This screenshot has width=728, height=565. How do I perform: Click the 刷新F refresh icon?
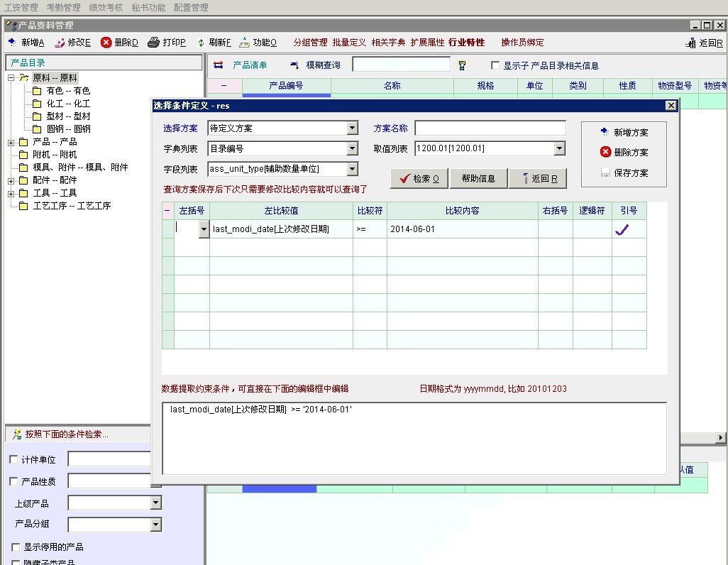click(201, 43)
